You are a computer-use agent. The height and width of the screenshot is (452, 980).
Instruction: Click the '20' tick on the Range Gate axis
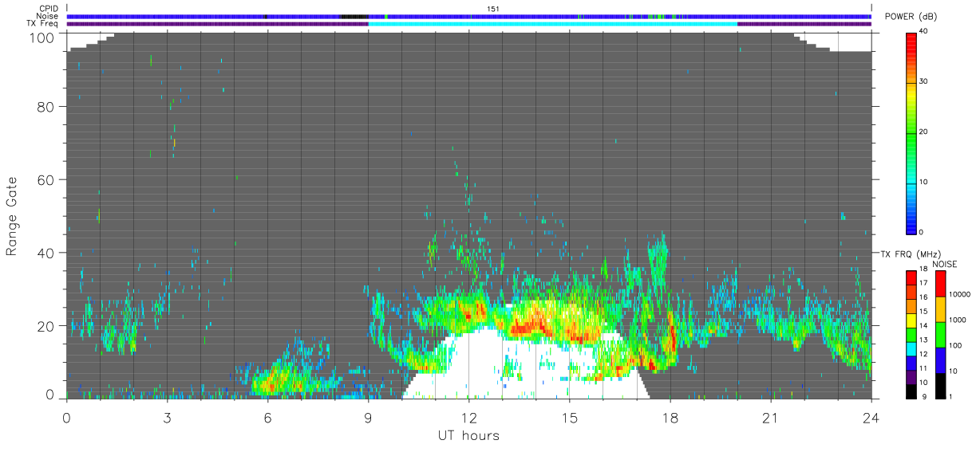point(47,326)
